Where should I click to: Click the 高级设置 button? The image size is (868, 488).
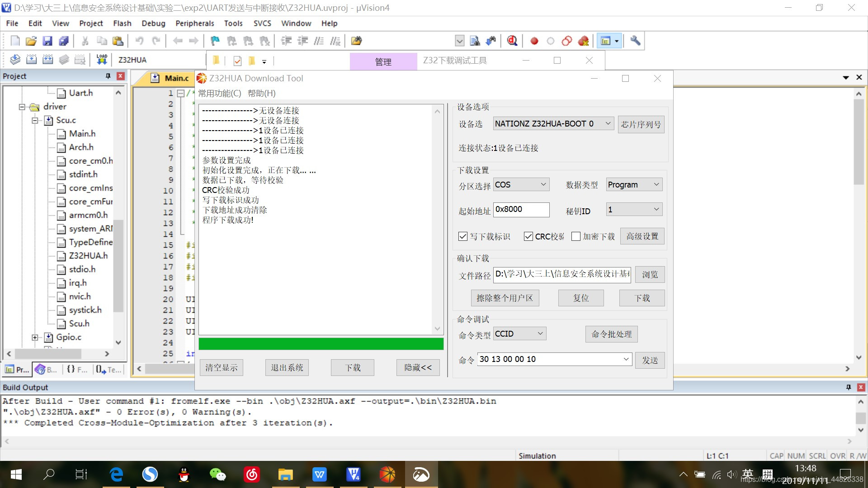pos(642,236)
